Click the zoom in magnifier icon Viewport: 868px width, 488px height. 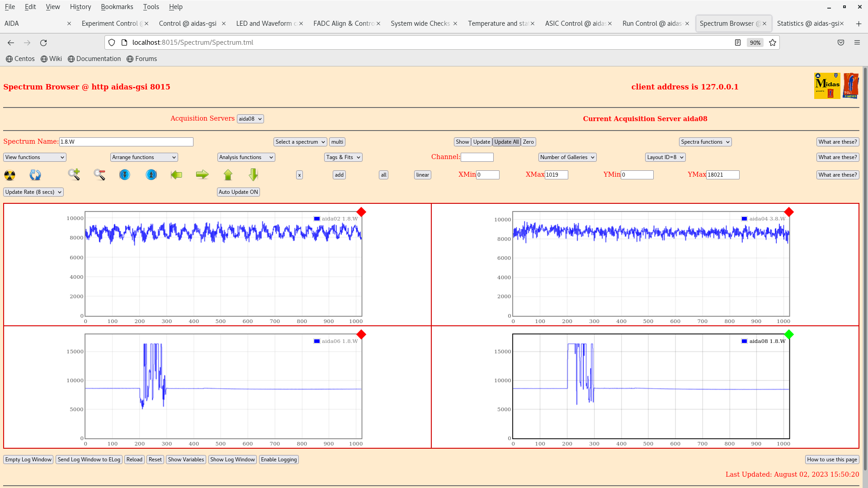coord(74,174)
